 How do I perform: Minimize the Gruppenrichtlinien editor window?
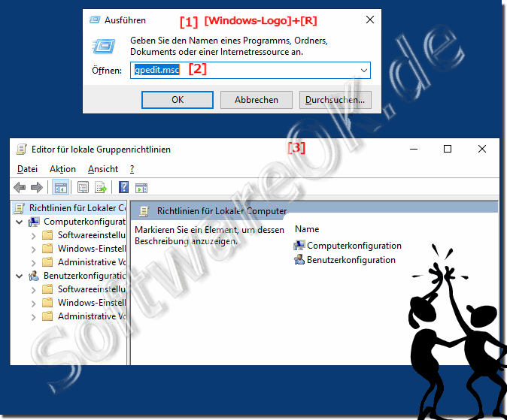click(x=414, y=149)
